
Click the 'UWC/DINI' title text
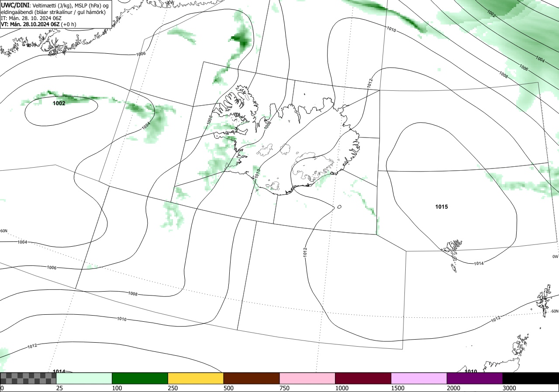pos(15,5)
